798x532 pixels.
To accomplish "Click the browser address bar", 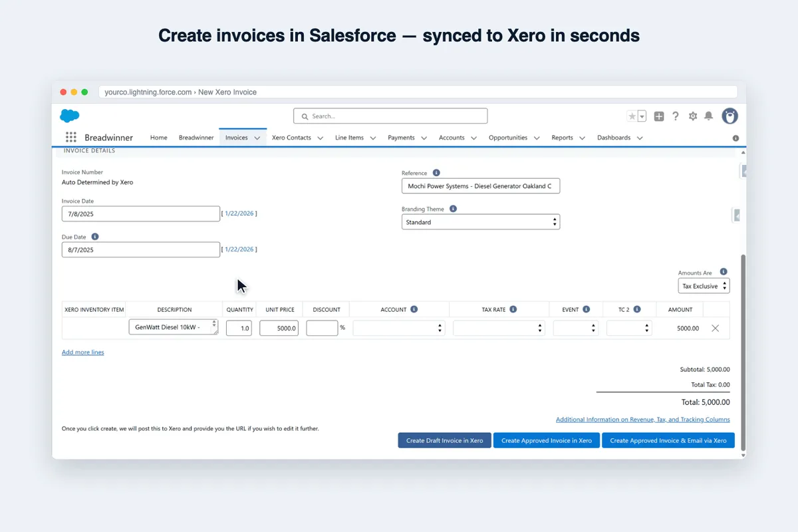I will [x=418, y=92].
